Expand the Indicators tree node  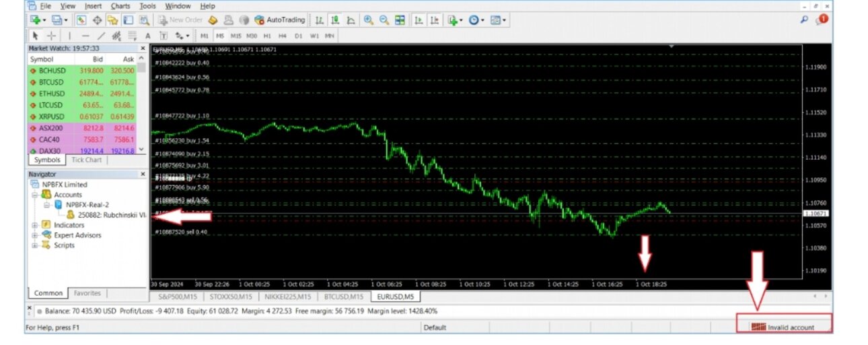[35, 225]
